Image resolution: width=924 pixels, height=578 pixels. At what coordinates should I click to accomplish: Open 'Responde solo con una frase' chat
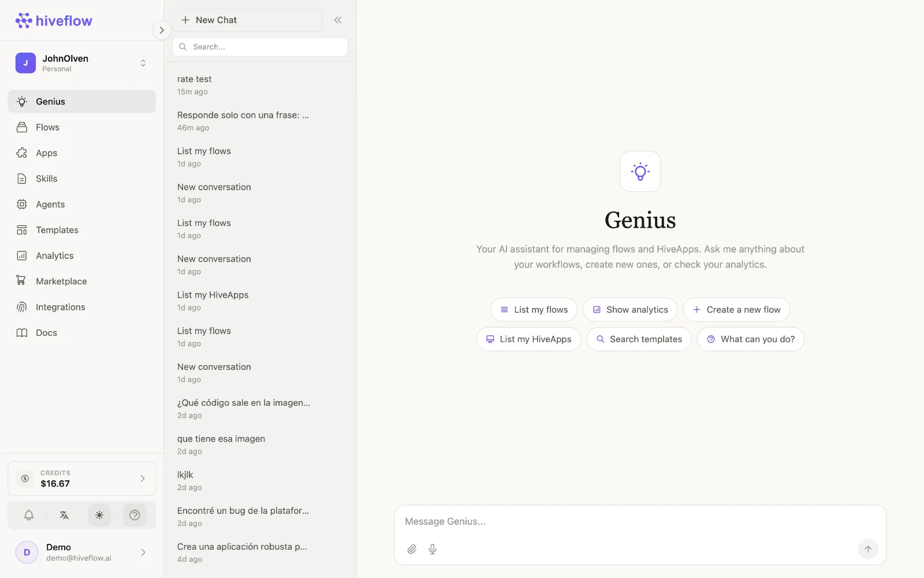(260, 121)
